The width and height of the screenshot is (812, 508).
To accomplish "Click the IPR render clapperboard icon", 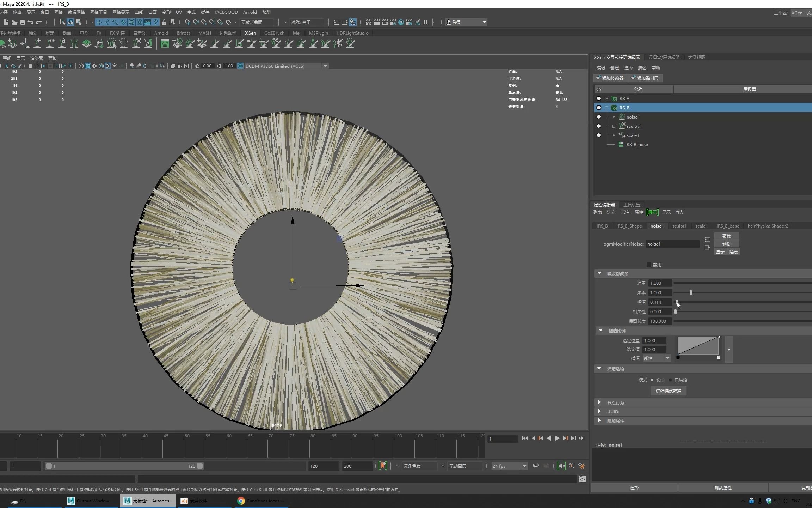I will 385,22.
